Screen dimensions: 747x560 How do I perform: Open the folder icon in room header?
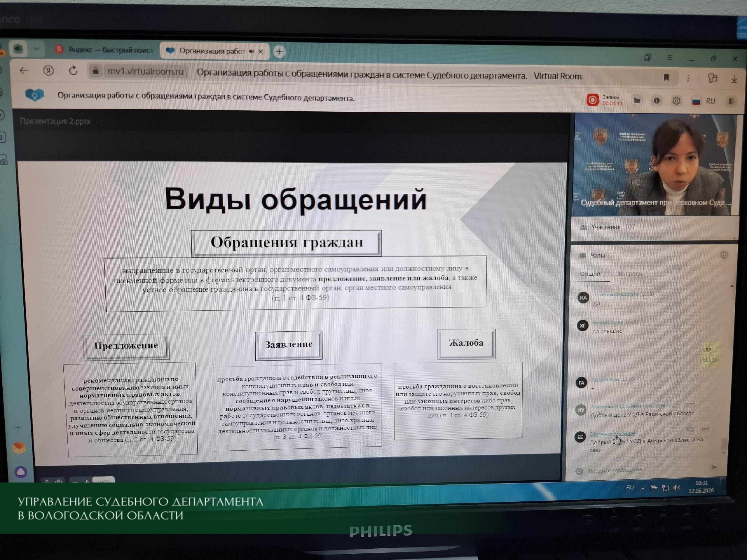pos(637,100)
